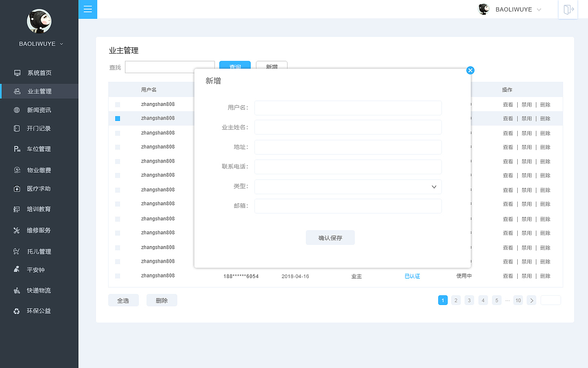
Task: Select the 维修服务 wrench icon
Action: 17,230
